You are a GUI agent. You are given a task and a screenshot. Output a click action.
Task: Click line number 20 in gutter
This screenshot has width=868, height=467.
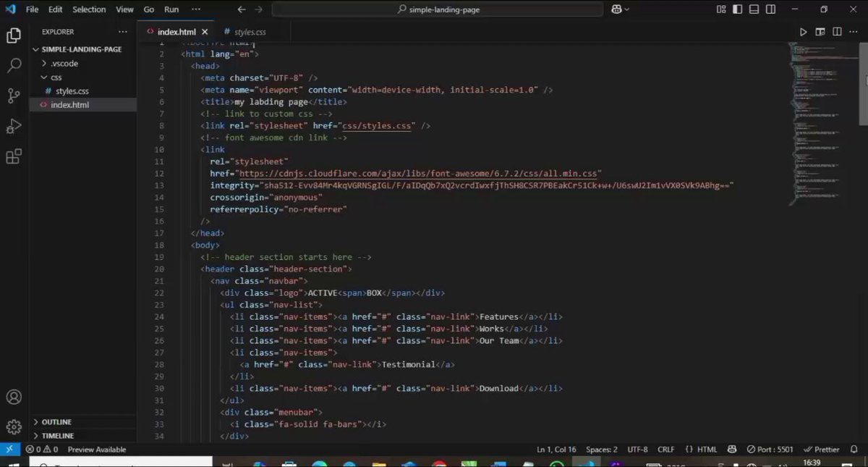tap(159, 269)
